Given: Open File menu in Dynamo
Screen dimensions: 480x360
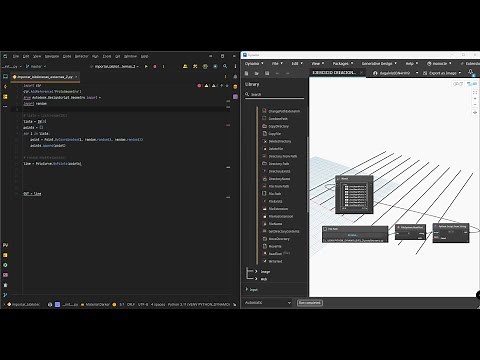Looking at the screenshot, I should click(277, 63).
